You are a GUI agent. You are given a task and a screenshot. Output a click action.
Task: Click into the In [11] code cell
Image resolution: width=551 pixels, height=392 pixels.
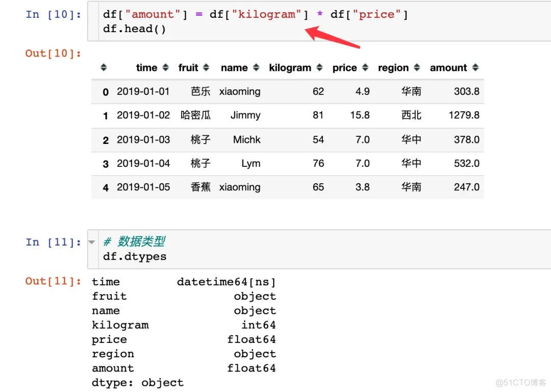(319, 249)
